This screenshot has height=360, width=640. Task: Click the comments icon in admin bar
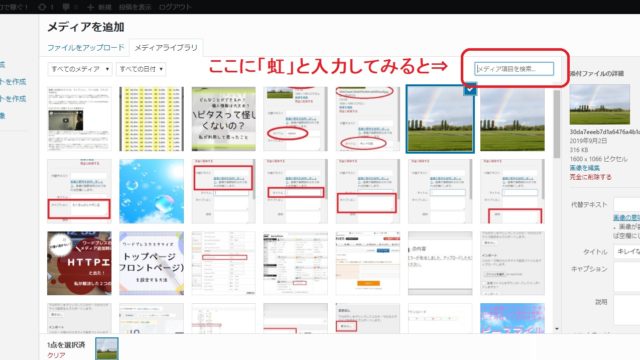click(67, 7)
